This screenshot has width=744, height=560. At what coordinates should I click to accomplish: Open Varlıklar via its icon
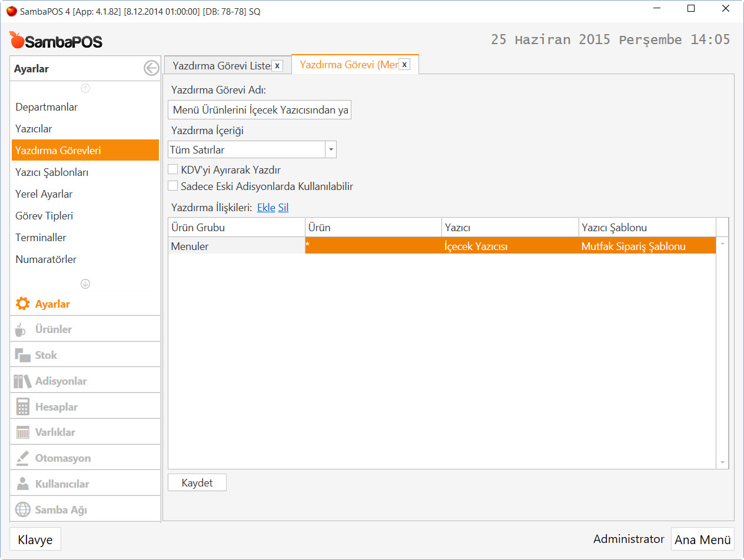pos(22,432)
